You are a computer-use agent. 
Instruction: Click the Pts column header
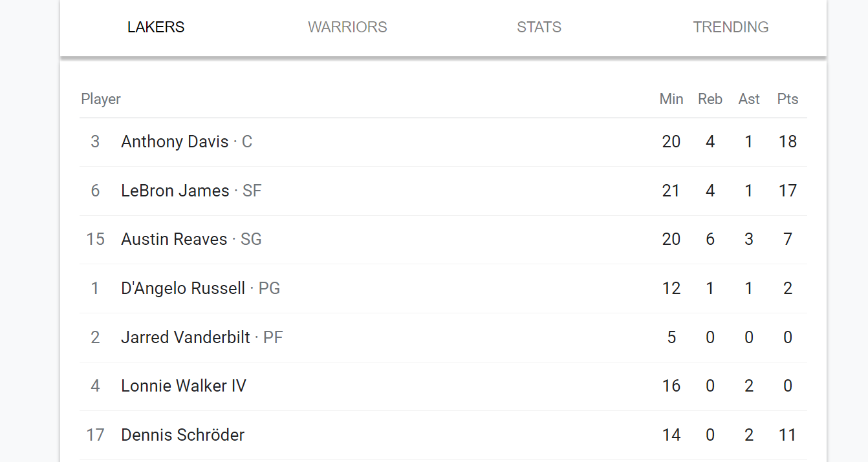click(788, 99)
